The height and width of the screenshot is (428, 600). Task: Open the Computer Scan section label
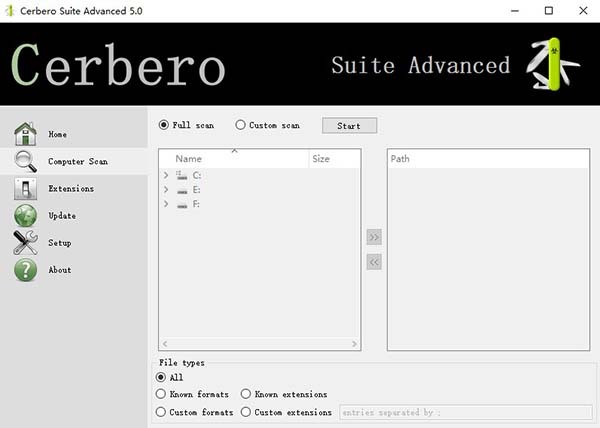coord(78,161)
